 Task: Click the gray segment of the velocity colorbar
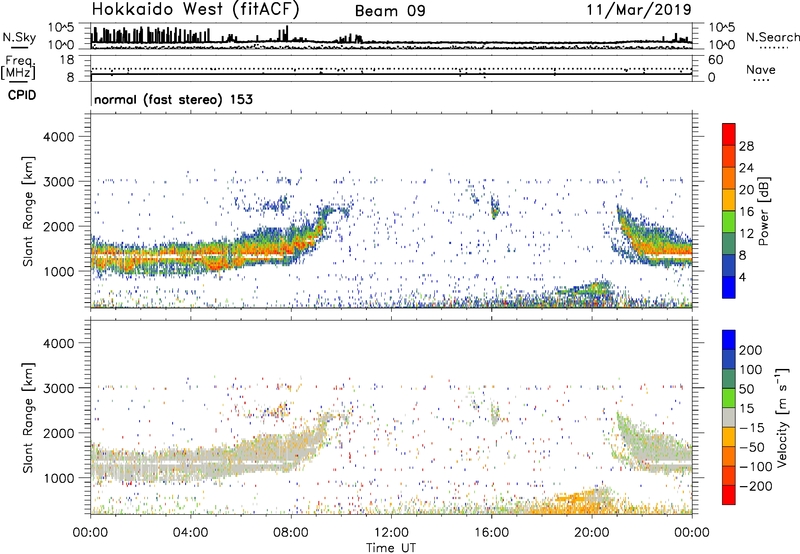[729, 418]
